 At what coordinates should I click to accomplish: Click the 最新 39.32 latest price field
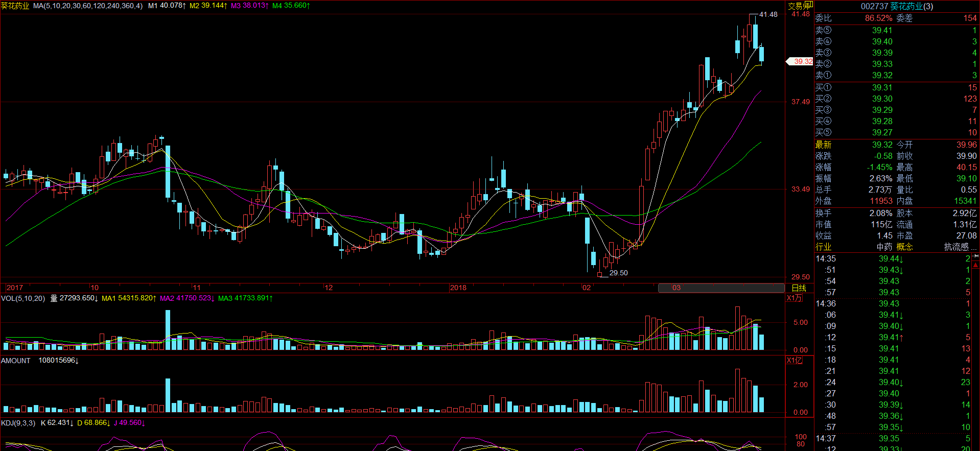point(854,145)
